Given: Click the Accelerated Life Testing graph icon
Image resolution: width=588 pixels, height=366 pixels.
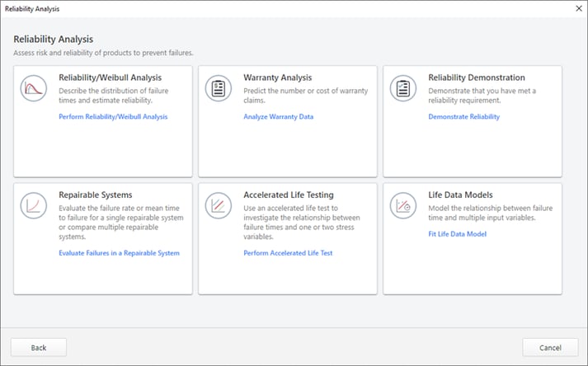Looking at the screenshot, I should pyautogui.click(x=219, y=204).
